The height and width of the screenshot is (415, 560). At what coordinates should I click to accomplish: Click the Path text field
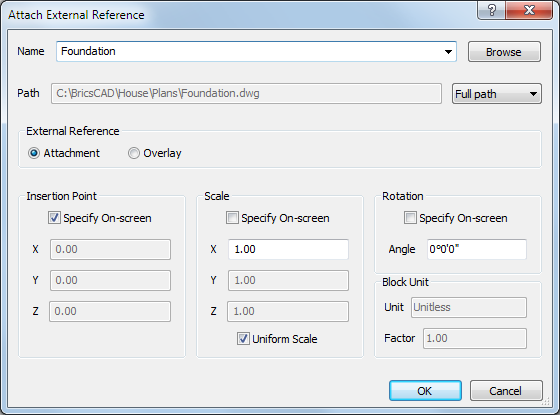point(246,94)
